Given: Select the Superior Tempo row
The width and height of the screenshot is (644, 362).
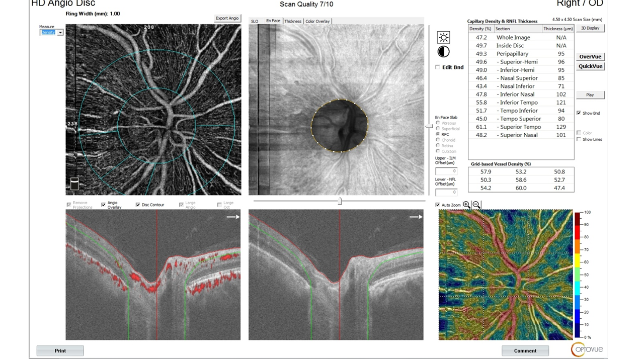Looking at the screenshot, I should pos(521,127).
